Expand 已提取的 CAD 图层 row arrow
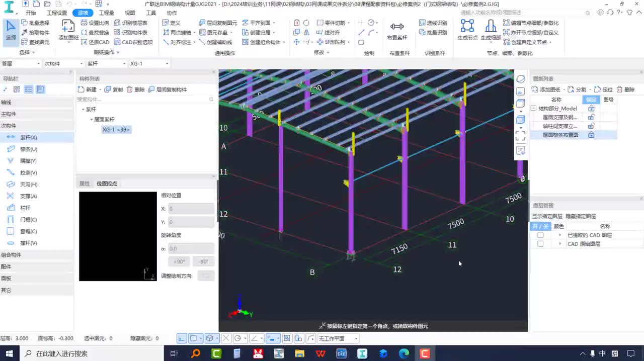This screenshot has width=644, height=361. point(560,235)
